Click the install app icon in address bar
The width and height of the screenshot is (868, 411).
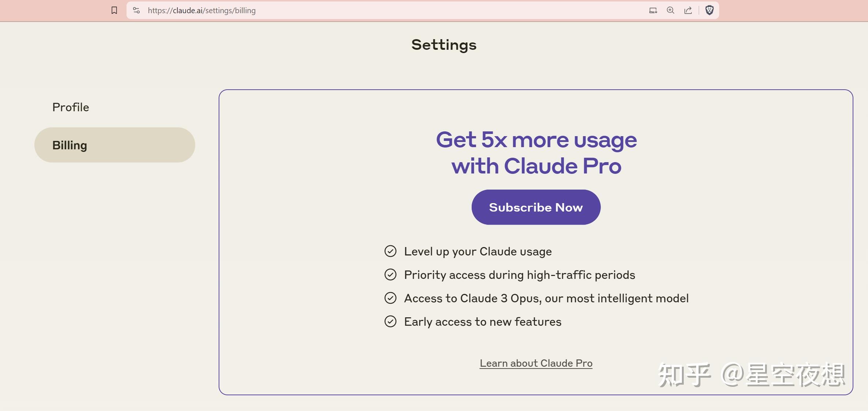coord(653,10)
